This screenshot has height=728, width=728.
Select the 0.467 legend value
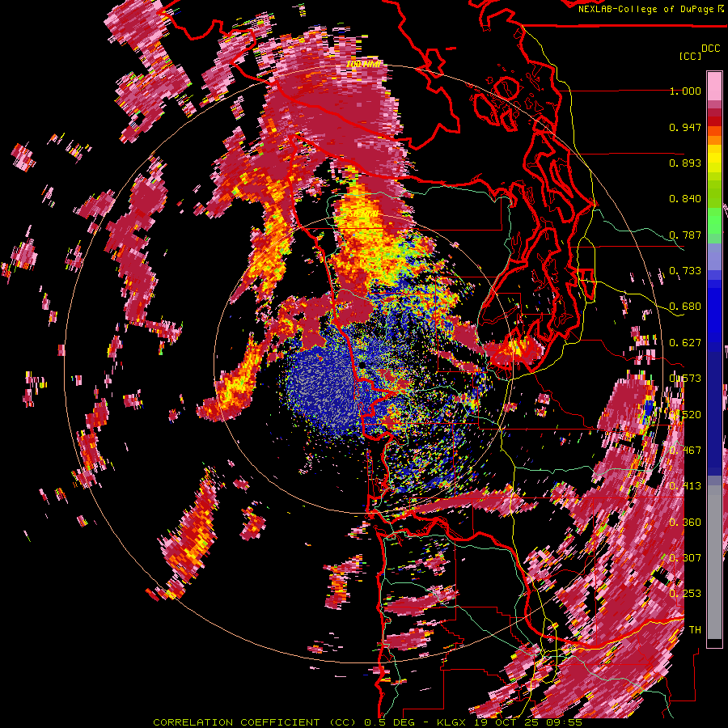685,450
